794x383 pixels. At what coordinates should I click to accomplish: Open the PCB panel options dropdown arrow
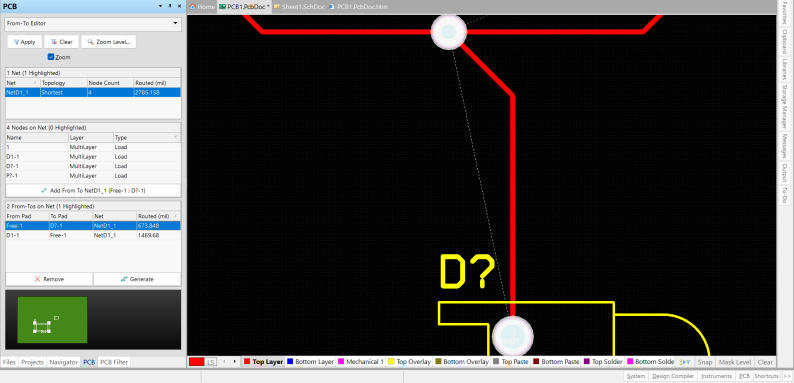coord(161,6)
